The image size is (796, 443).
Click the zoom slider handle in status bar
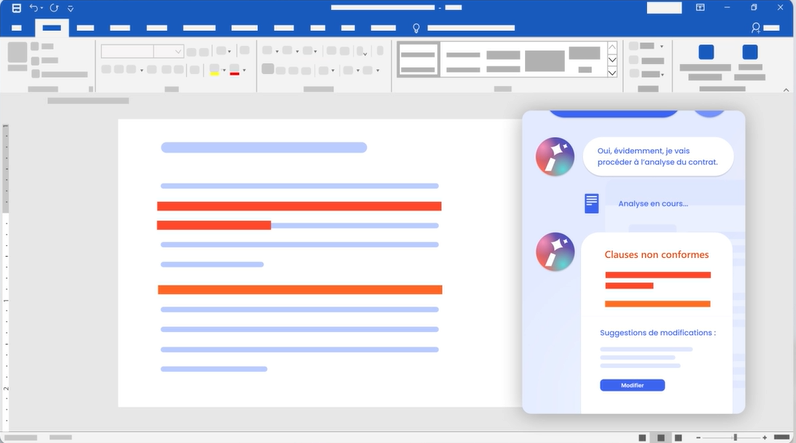pos(735,437)
